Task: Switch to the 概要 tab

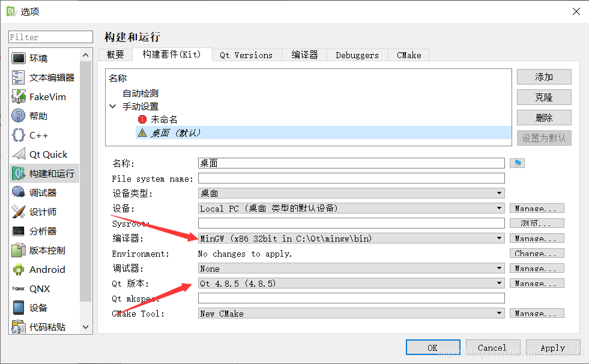Action: [x=115, y=55]
